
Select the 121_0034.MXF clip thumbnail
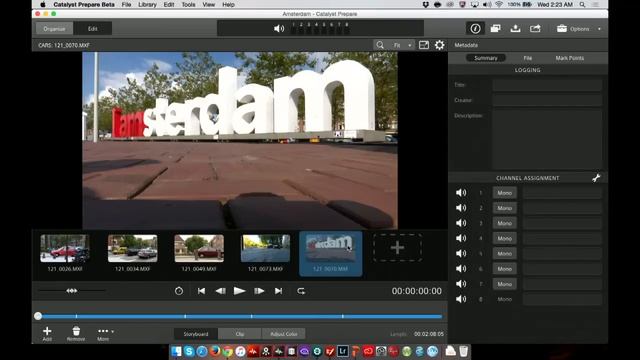[x=132, y=248]
